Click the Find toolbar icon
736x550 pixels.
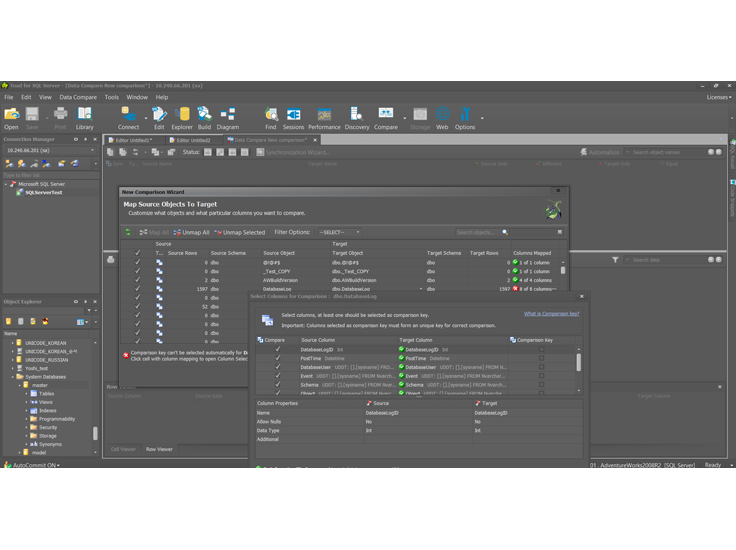tap(271, 115)
